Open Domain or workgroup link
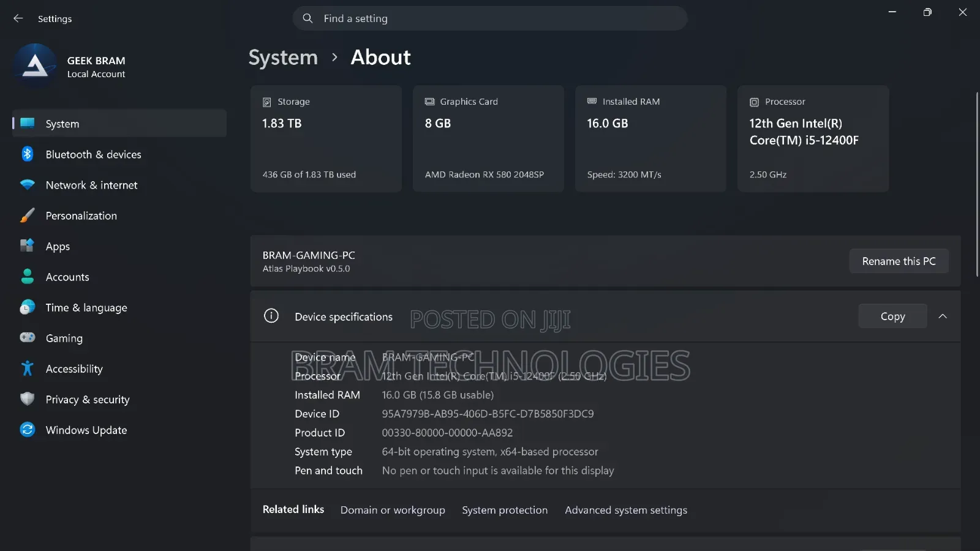This screenshot has height=551, width=980. 393,510
